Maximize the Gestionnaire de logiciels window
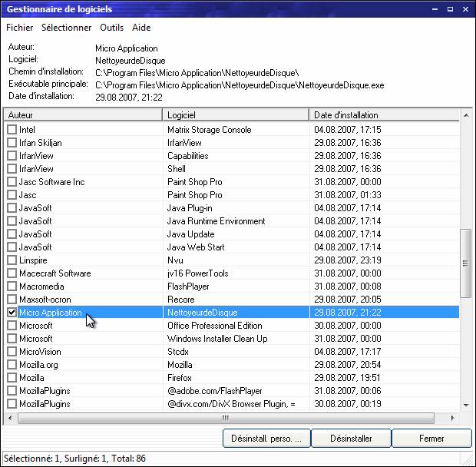 click(450, 9)
